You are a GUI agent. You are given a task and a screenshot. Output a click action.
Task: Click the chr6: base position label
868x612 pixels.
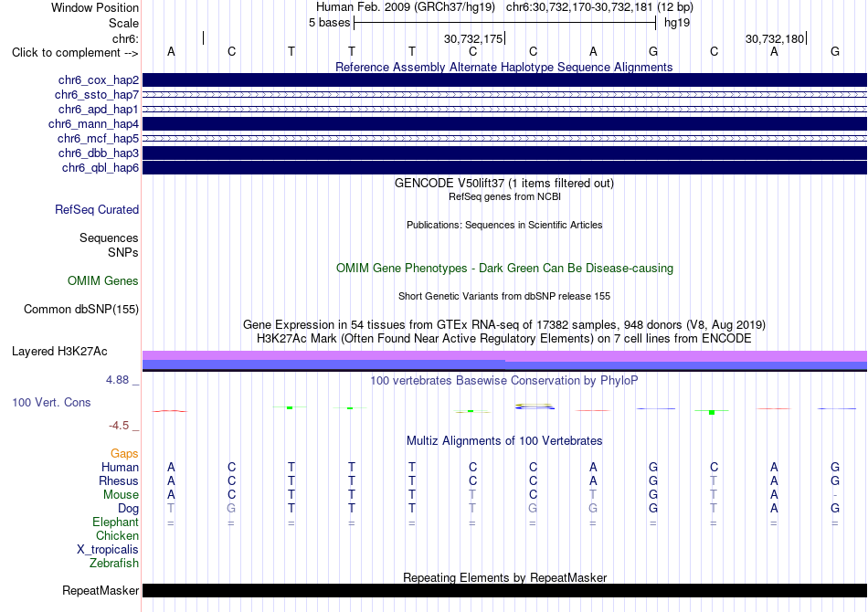pos(126,38)
